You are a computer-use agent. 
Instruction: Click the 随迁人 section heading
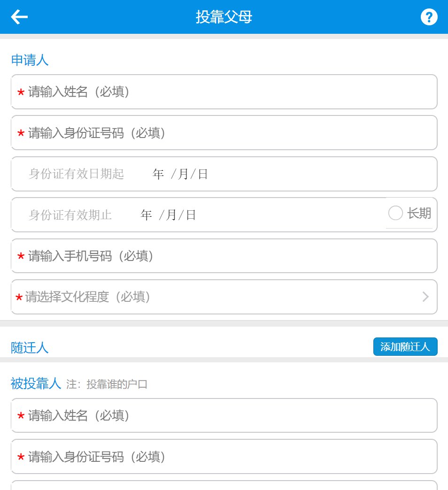(30, 348)
